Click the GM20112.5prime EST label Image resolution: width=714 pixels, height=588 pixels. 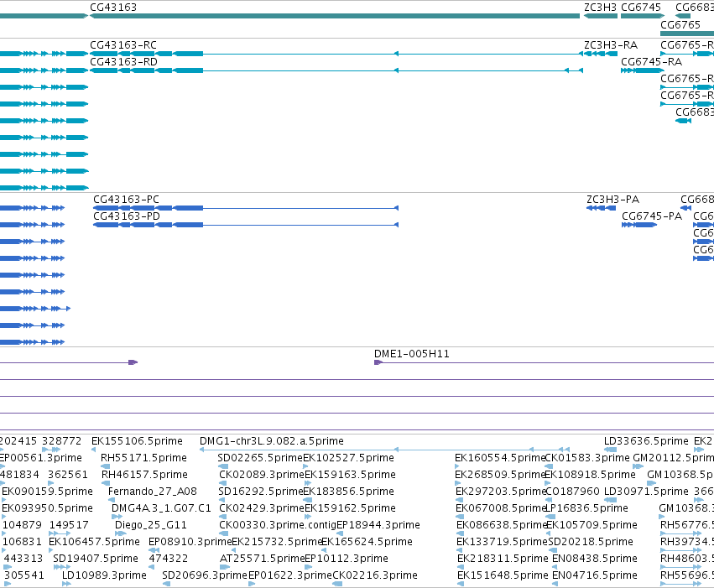click(x=674, y=458)
